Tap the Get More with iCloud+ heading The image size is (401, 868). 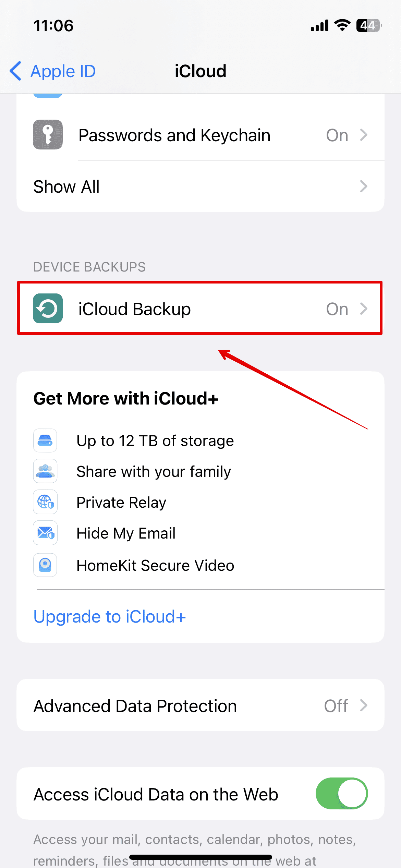pos(126,398)
